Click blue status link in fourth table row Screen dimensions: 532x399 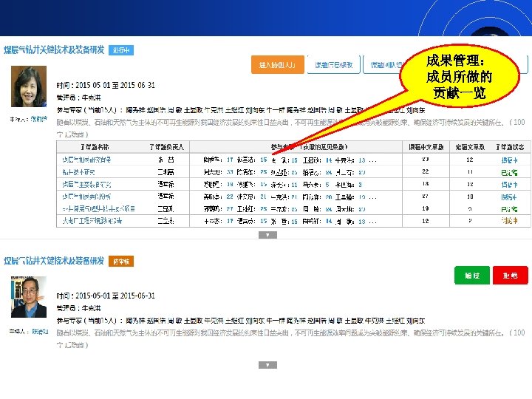click(509, 197)
